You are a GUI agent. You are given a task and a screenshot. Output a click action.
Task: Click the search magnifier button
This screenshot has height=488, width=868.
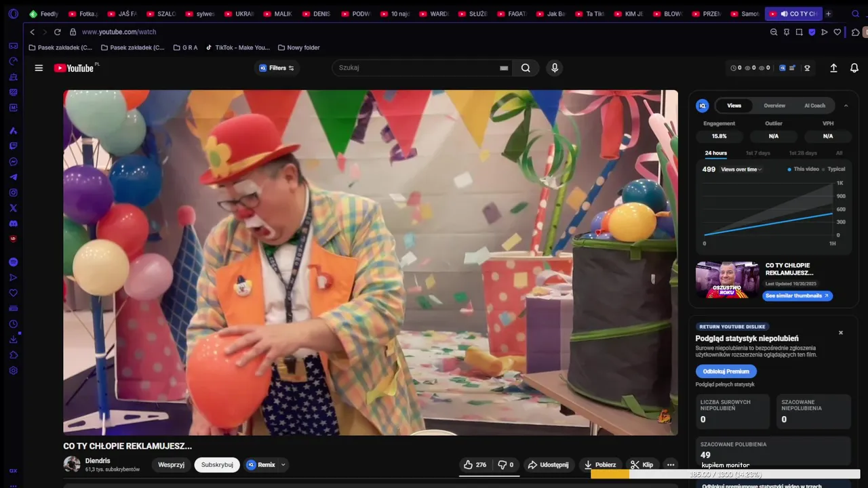[526, 68]
